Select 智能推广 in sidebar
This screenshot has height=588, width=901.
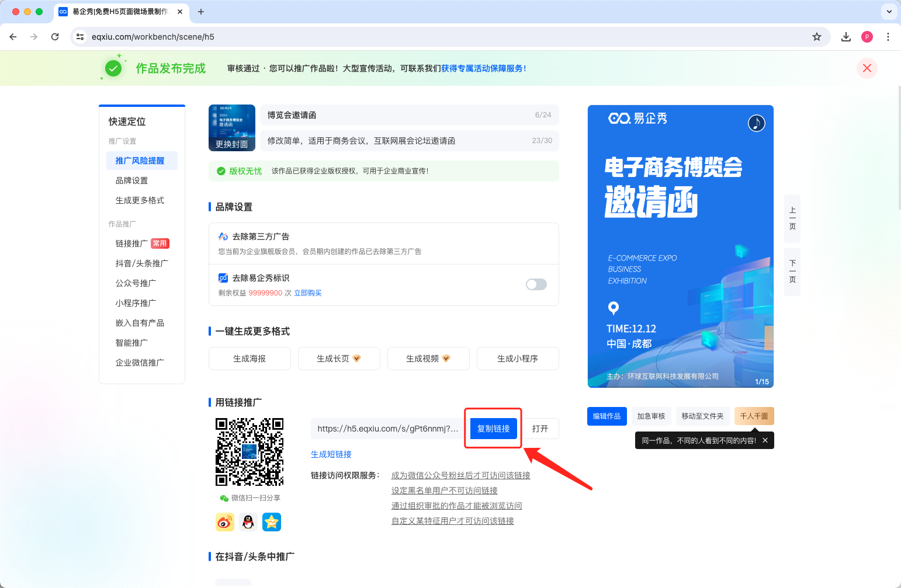point(132,343)
